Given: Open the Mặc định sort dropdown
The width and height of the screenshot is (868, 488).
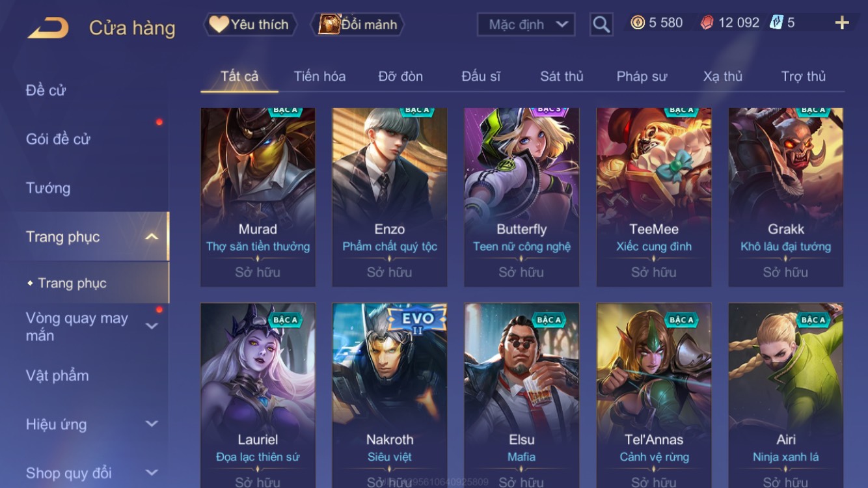Looking at the screenshot, I should pos(526,25).
